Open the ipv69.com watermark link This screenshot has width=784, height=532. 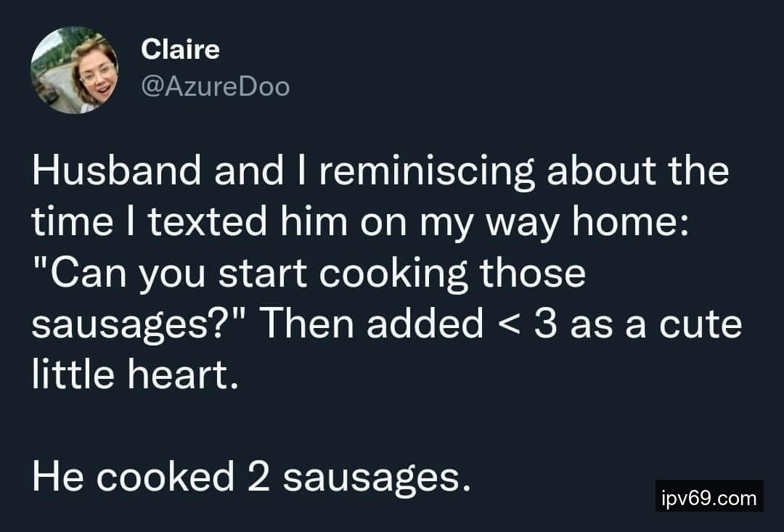click(709, 498)
